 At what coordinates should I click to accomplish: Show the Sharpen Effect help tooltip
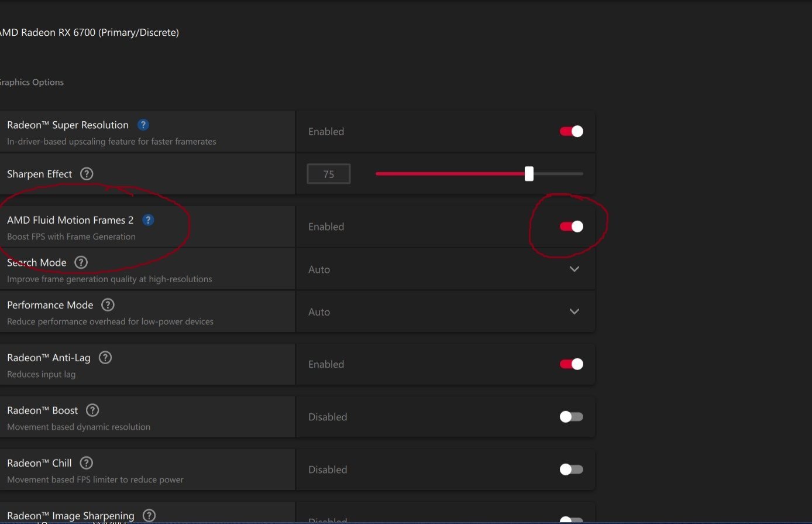(87, 174)
